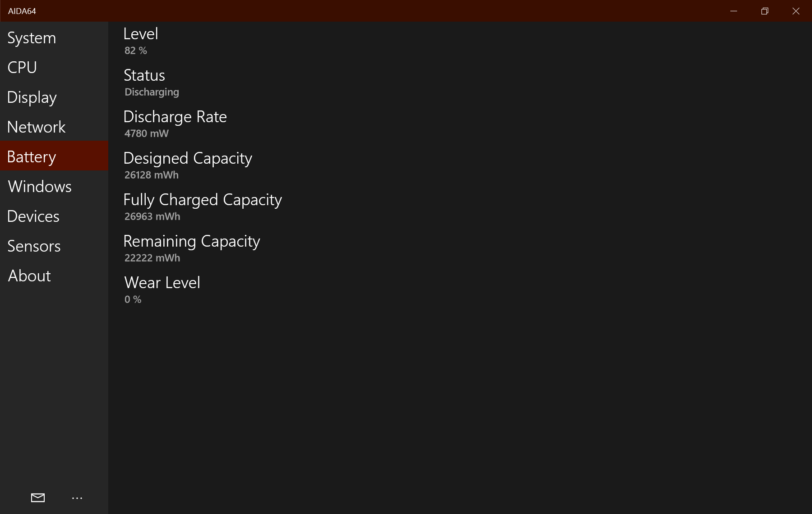View the Sensors page
The height and width of the screenshot is (514, 812).
pyautogui.click(x=34, y=246)
